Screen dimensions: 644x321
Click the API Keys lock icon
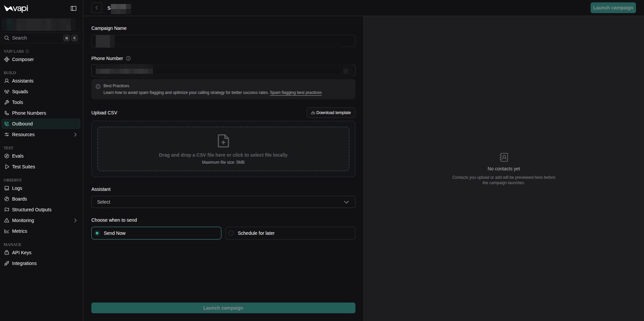coord(7,253)
